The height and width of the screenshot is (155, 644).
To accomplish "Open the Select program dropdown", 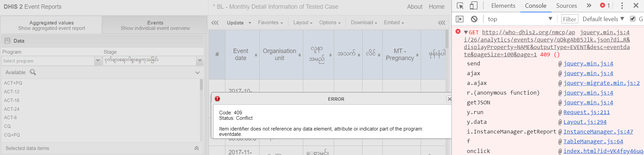I will click(98, 61).
